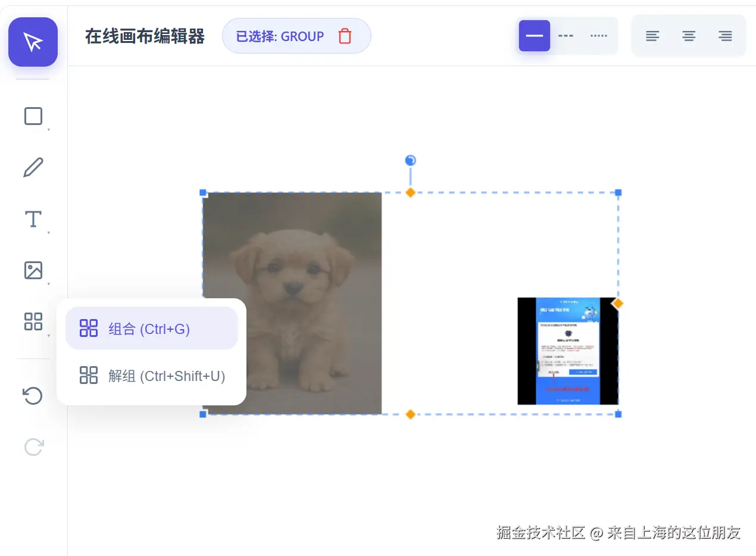
Task: Delete selected group with trash icon
Action: click(x=345, y=36)
